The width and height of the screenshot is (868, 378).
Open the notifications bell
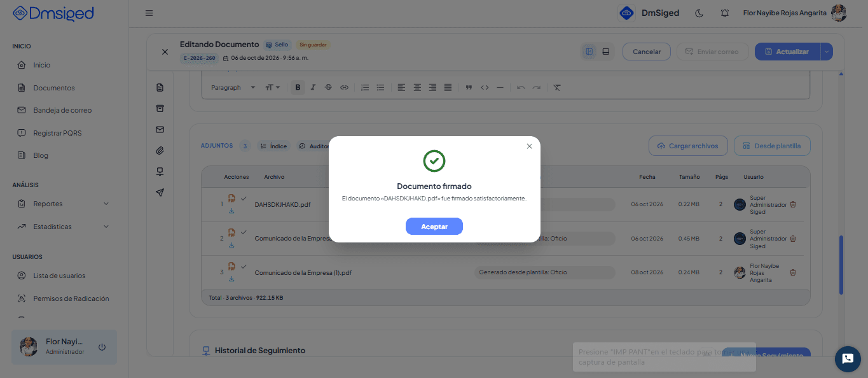click(x=724, y=13)
